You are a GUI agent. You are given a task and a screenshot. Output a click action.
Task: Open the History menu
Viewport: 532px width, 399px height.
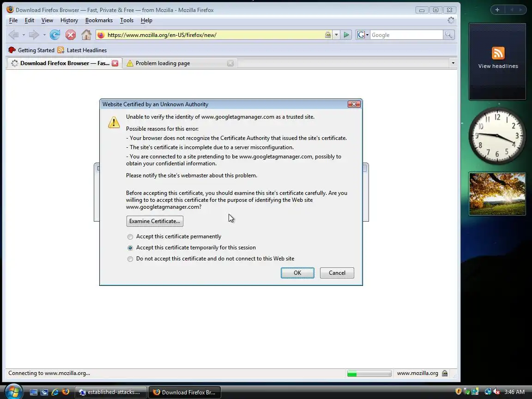click(x=69, y=20)
